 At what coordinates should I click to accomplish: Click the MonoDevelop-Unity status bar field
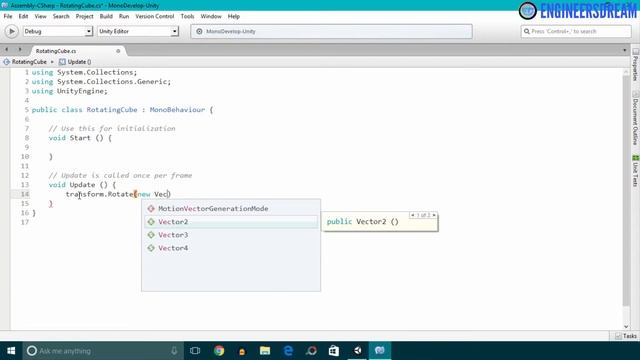pos(331,31)
